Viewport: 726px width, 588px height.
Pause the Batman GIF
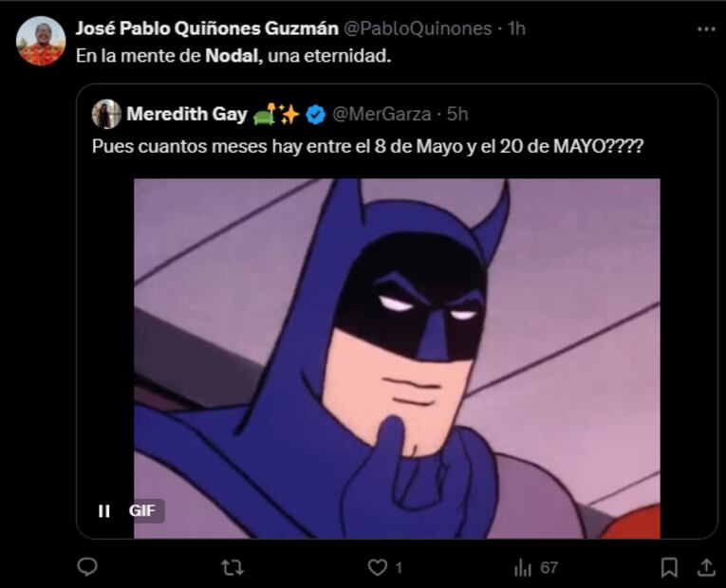tap(104, 511)
